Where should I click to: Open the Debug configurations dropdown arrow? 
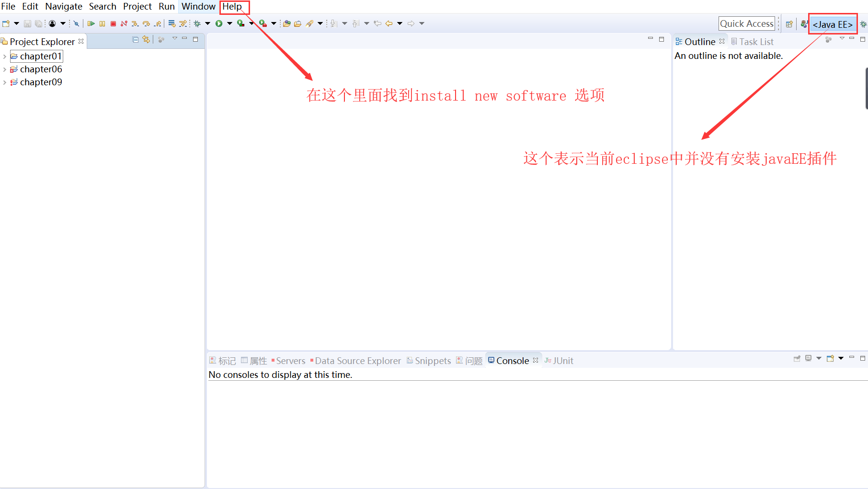[x=207, y=23]
